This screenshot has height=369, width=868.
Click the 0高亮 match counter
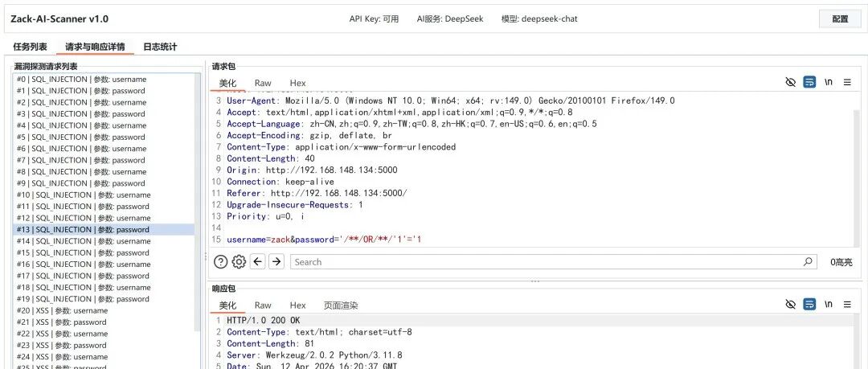coord(841,262)
